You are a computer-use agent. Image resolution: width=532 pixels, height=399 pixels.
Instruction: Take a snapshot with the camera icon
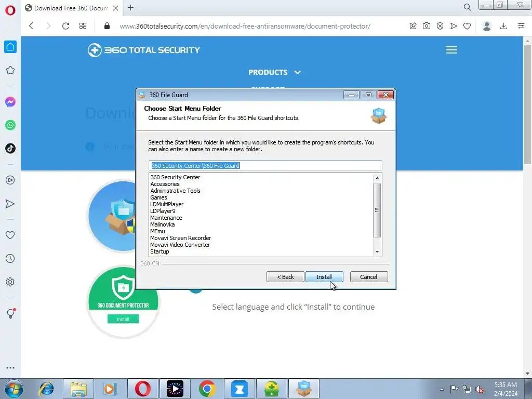tap(427, 26)
